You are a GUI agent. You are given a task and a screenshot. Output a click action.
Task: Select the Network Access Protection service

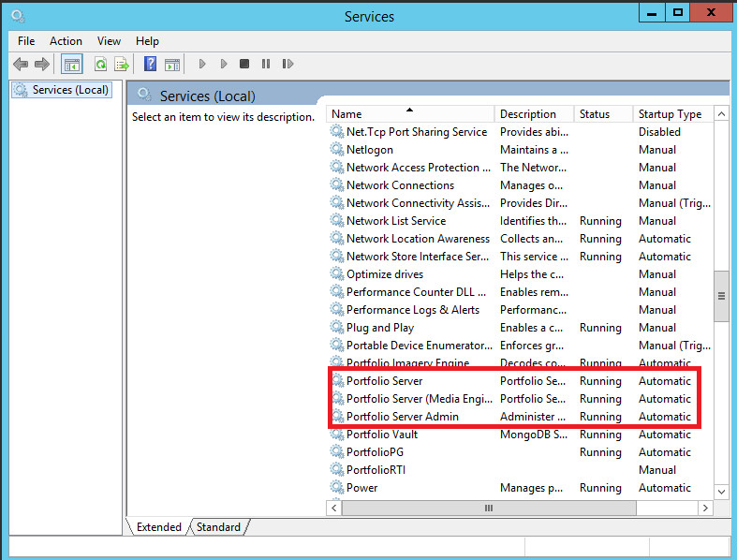coord(419,168)
